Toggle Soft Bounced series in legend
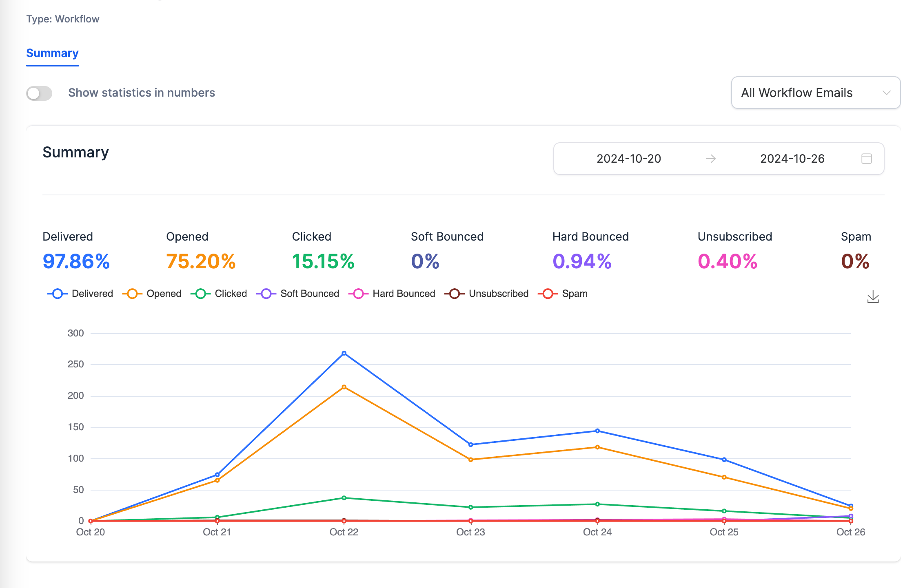This screenshot has width=914, height=588. [297, 294]
